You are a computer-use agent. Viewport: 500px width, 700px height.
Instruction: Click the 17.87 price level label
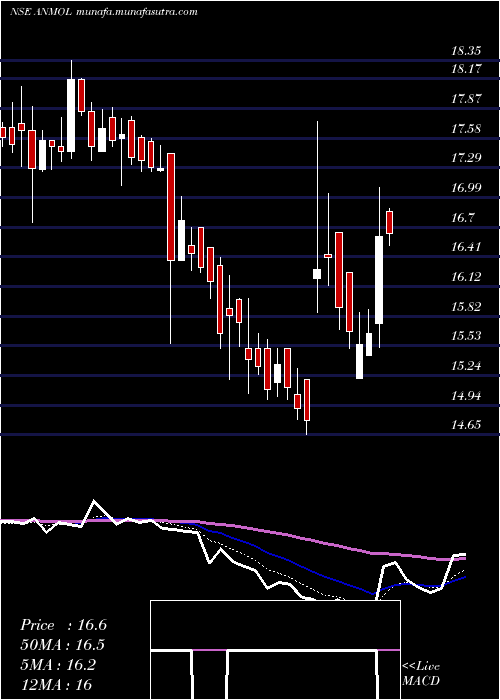466,99
